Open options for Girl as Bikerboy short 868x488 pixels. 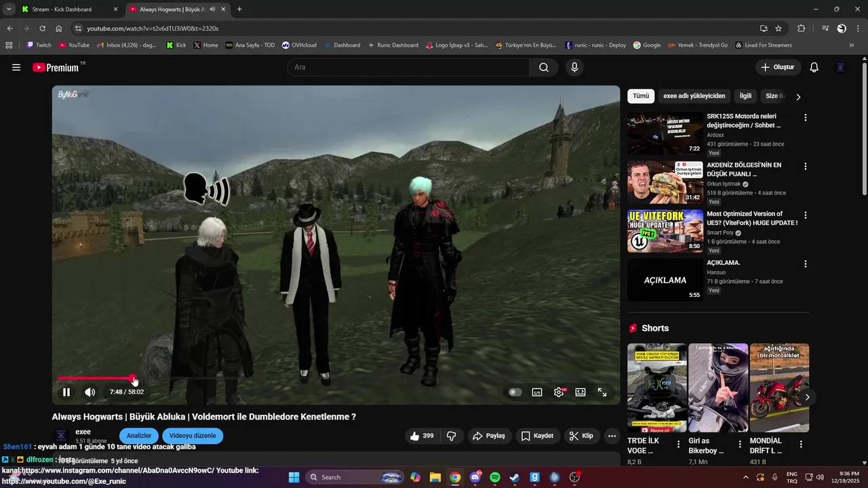click(x=740, y=445)
